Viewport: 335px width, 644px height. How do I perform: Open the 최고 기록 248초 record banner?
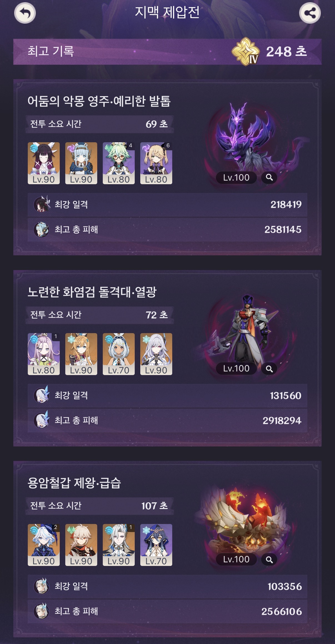pos(167,52)
